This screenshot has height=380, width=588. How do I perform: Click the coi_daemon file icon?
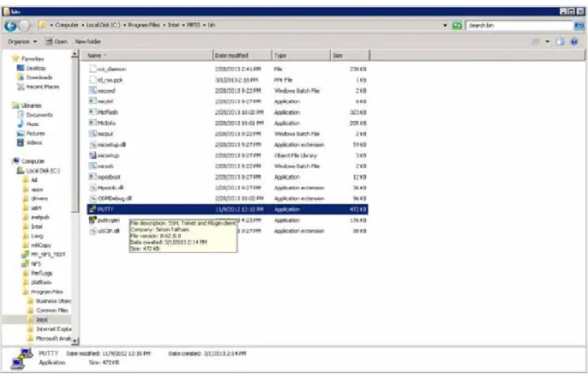coord(93,69)
